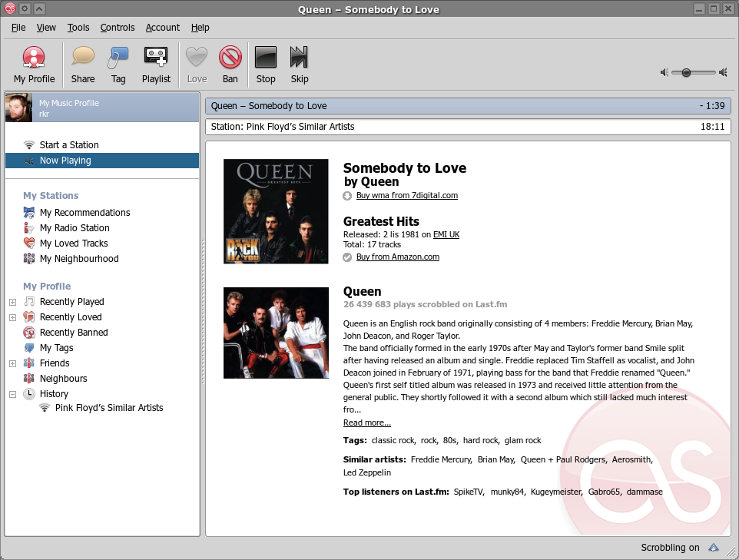Image resolution: width=739 pixels, height=560 pixels.
Task: Open My Radio Station
Action: click(75, 228)
